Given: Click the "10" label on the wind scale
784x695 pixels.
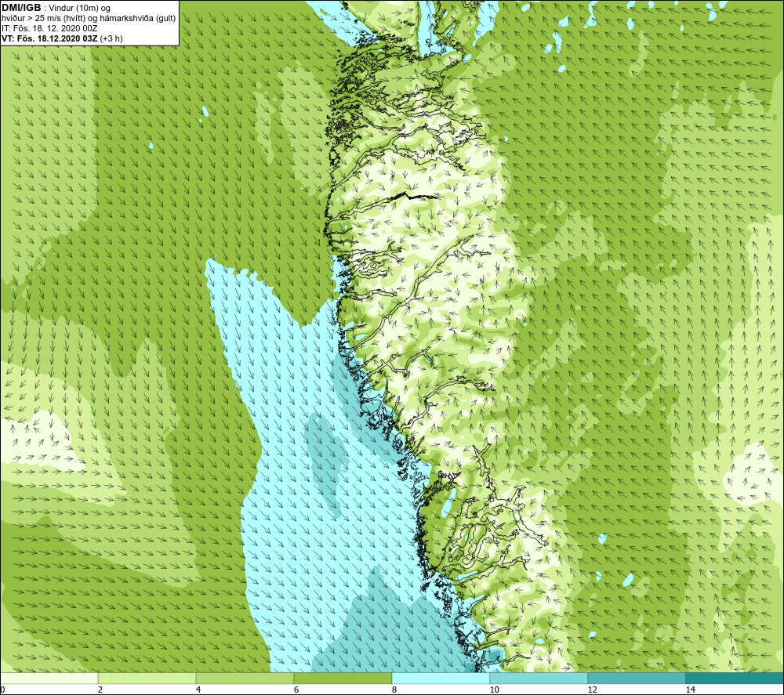Looking at the screenshot, I should click(494, 690).
